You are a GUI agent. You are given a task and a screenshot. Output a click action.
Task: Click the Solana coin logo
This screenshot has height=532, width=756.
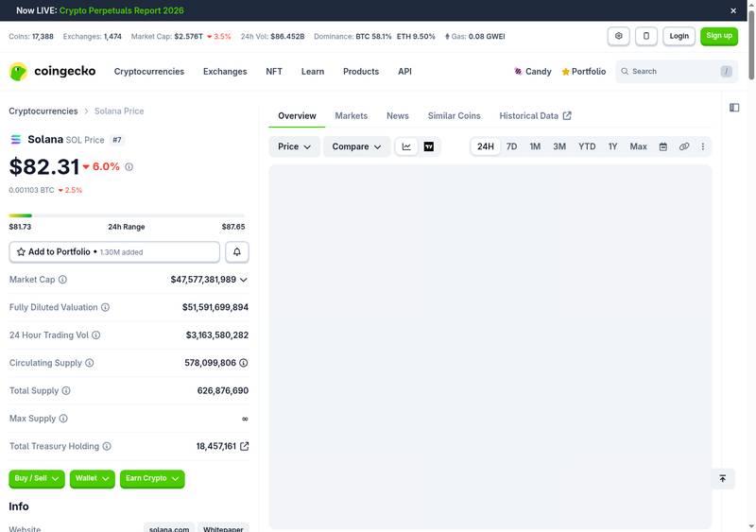15,140
